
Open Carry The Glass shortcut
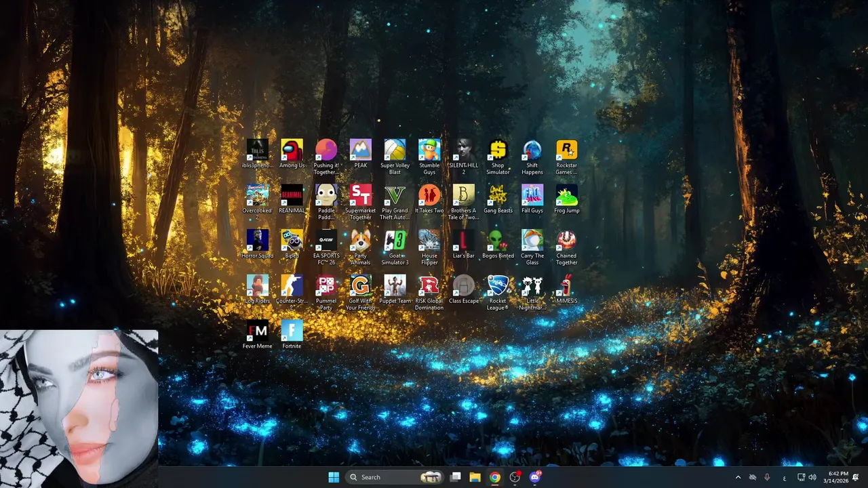click(x=532, y=248)
